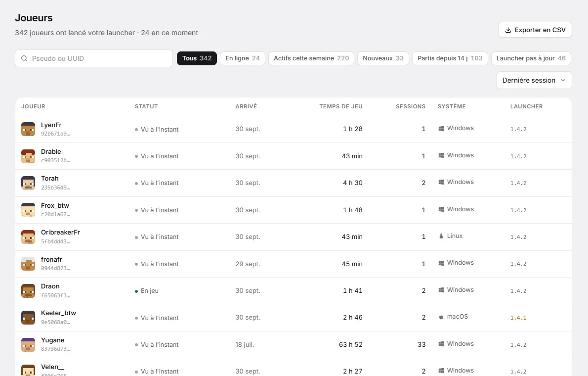Click the player name OribreakerFr

pyautogui.click(x=60, y=233)
